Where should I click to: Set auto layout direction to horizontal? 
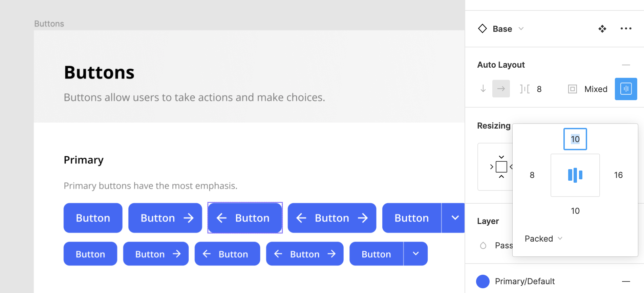501,89
